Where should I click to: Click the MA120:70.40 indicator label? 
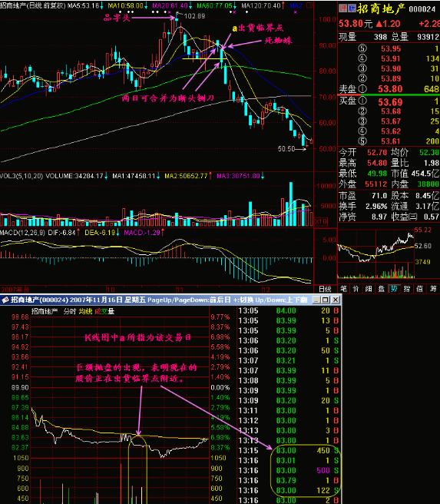pyautogui.click(x=263, y=6)
